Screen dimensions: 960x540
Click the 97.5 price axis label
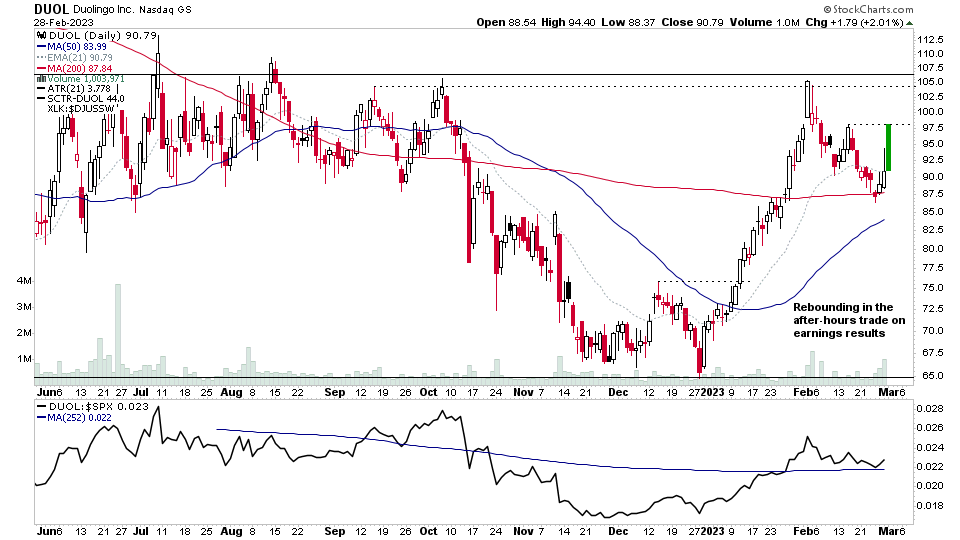(x=932, y=127)
